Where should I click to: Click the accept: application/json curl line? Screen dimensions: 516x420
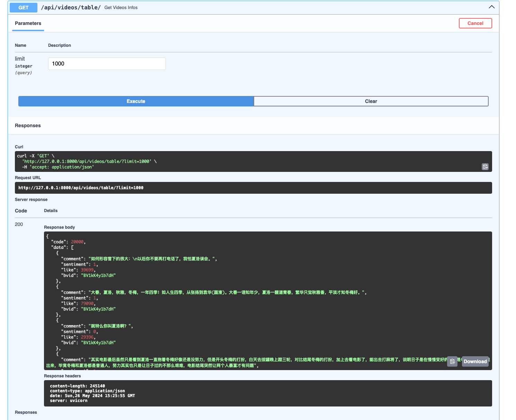(58, 167)
